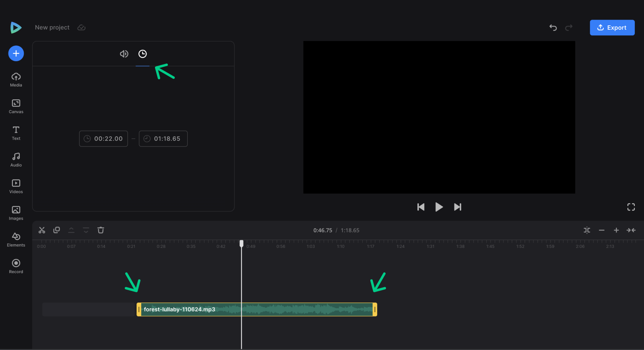Open the Audio sidebar panel
Screen dimensions: 644x350
(x=16, y=160)
